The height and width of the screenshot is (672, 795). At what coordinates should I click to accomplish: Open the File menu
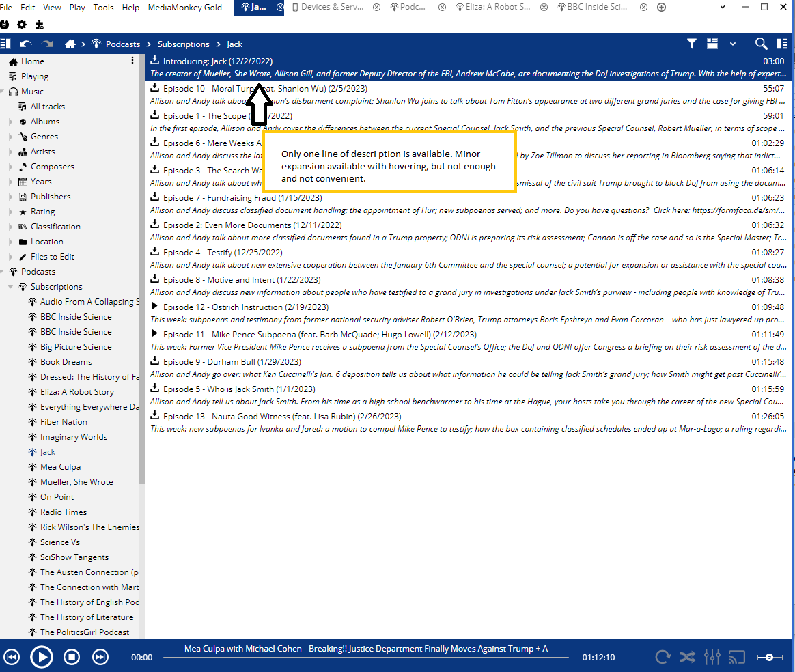coord(5,7)
